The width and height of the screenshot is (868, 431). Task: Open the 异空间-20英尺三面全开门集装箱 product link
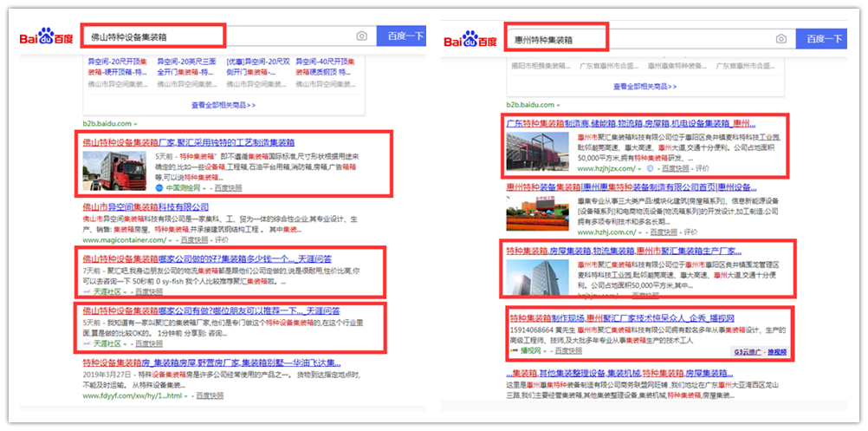click(186, 67)
